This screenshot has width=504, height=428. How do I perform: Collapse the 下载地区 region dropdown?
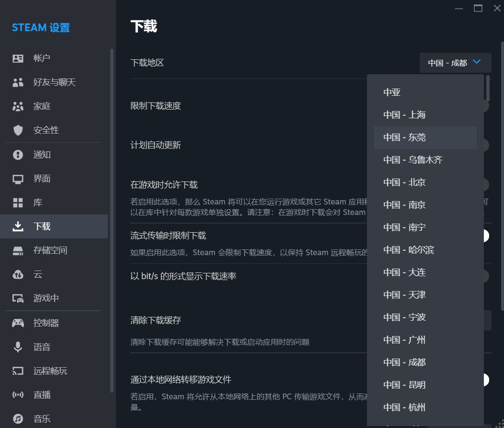[x=455, y=62]
